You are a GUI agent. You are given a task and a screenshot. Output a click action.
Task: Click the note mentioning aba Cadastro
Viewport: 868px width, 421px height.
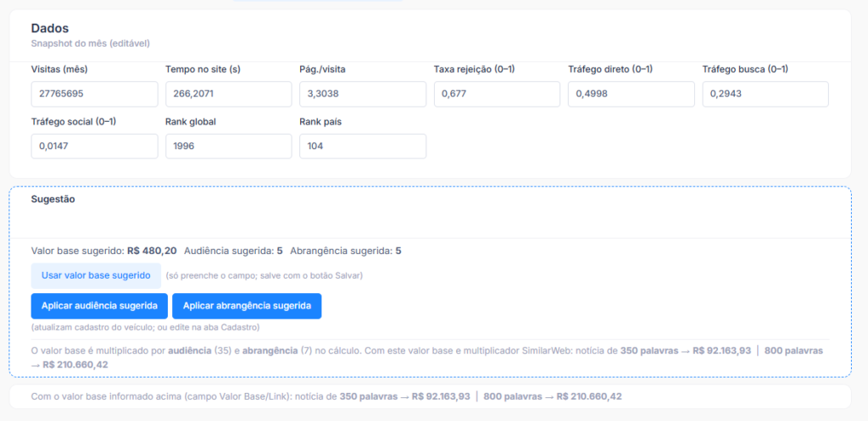coord(145,327)
